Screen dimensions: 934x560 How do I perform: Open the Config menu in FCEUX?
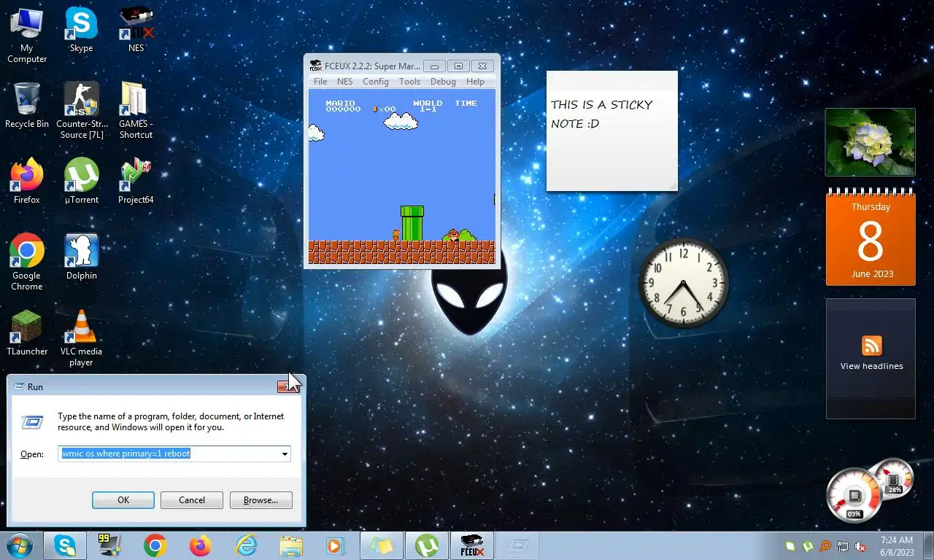click(x=376, y=82)
